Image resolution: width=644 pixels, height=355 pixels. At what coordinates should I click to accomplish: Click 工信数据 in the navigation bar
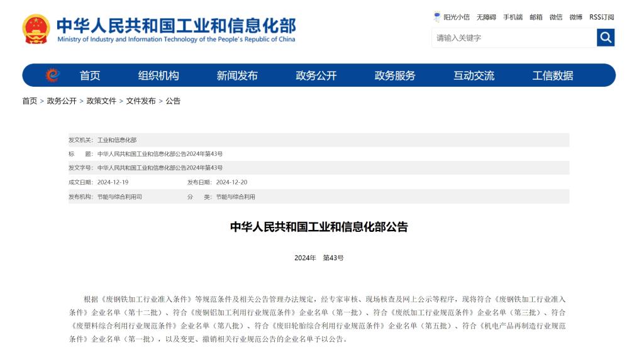click(553, 75)
